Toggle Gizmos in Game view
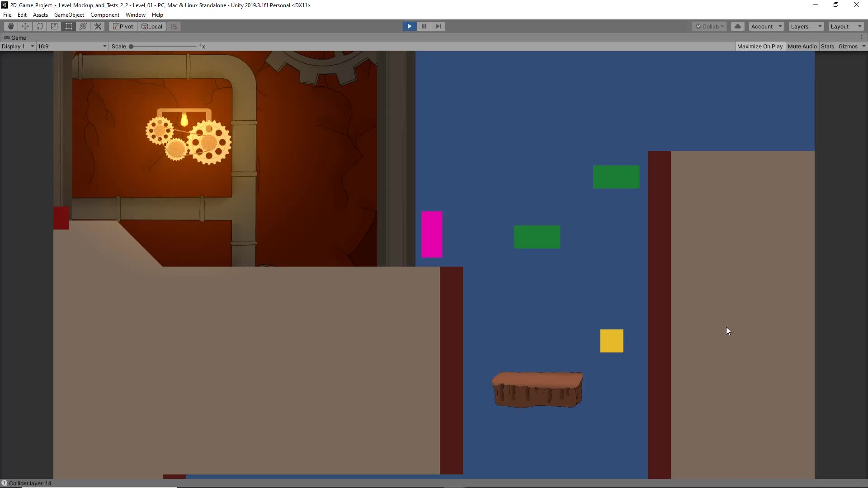The image size is (868, 488). click(848, 46)
